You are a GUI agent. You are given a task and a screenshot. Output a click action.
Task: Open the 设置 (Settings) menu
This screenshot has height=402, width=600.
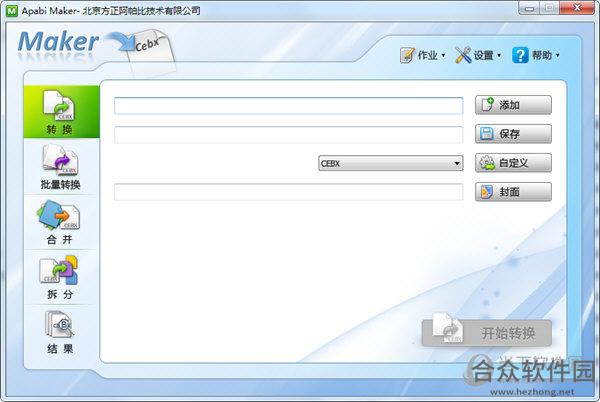(478, 55)
